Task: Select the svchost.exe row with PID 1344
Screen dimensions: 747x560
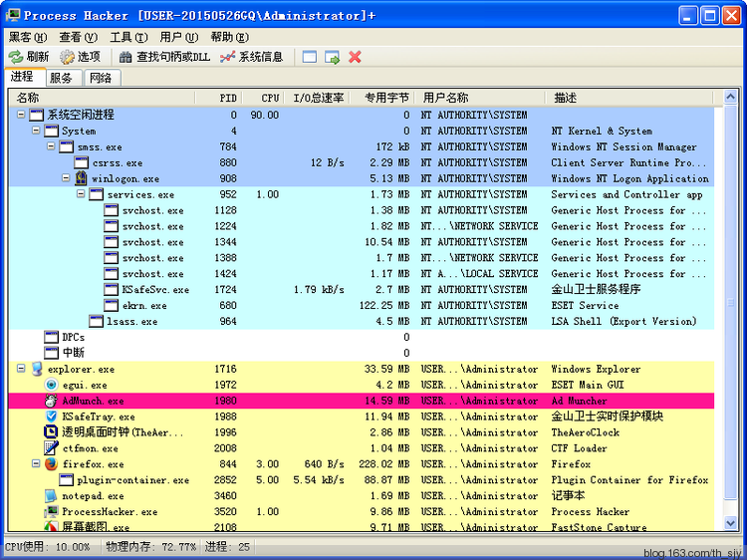Action: tap(362, 242)
